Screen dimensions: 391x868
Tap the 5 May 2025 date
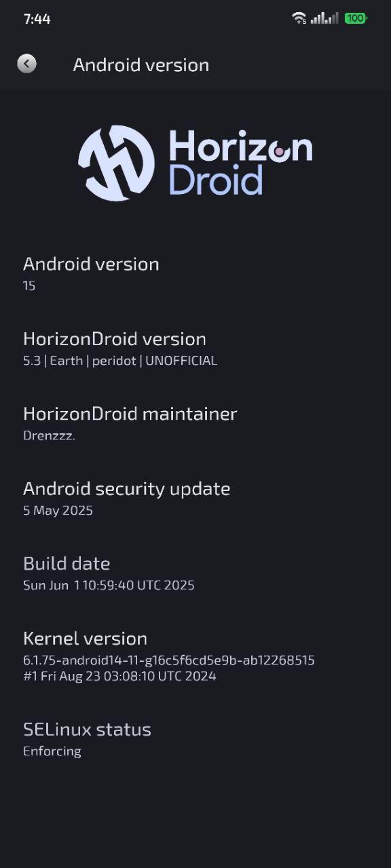(x=58, y=511)
